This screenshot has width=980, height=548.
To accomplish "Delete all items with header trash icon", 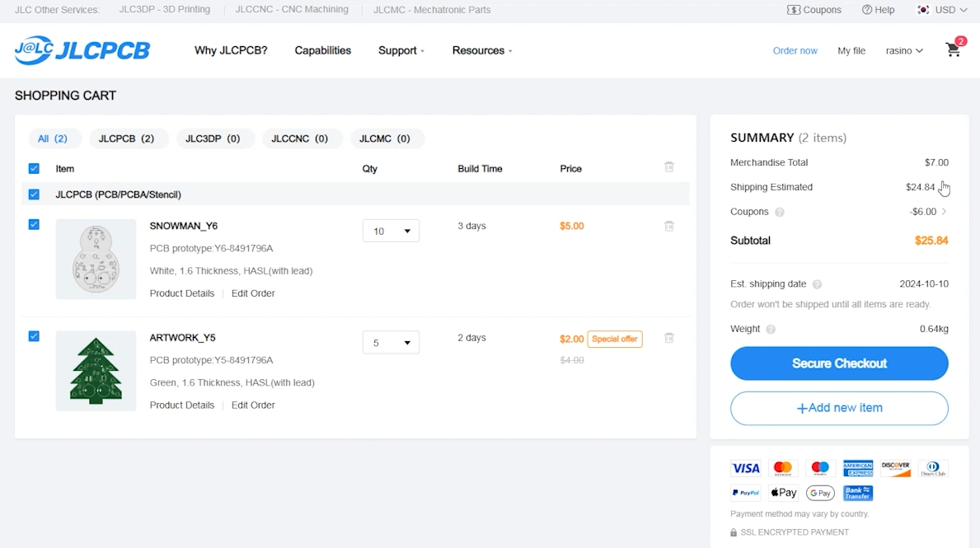I will tap(668, 166).
